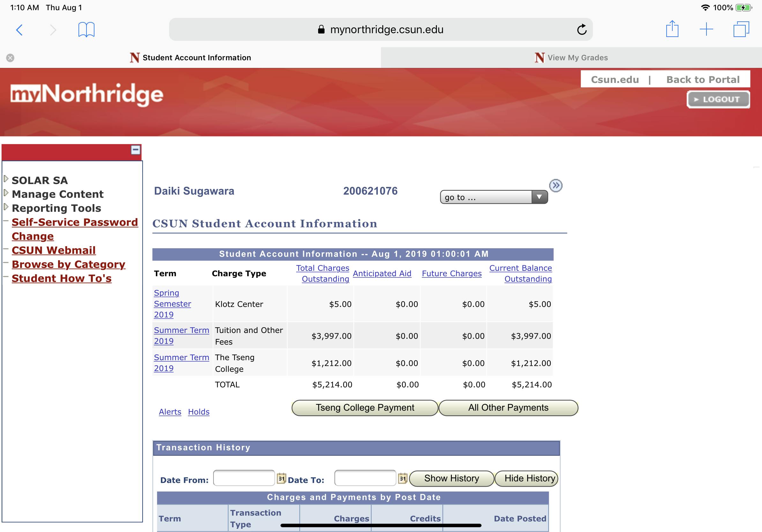Open the CSUN Webmail link
762x532 pixels.
click(53, 250)
